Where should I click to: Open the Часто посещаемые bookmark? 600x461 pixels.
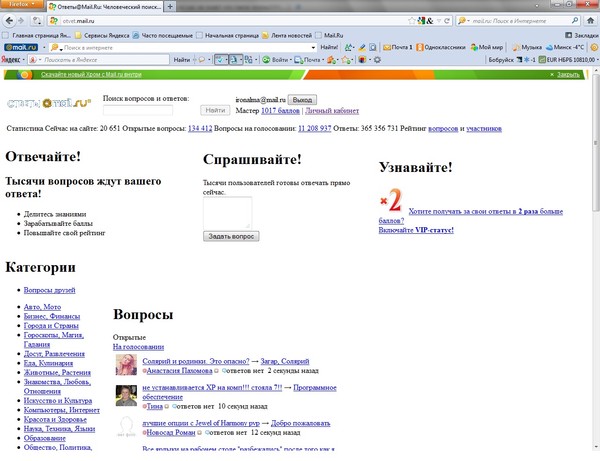[x=163, y=35]
